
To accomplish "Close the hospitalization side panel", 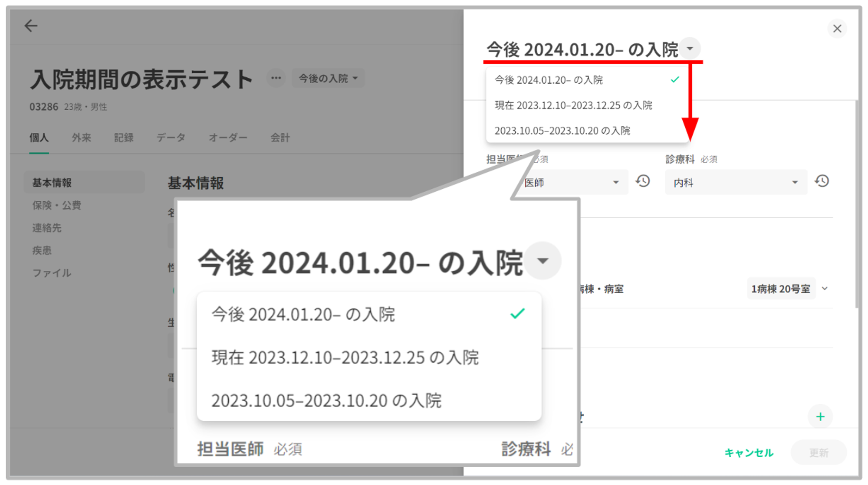I will coord(837,29).
